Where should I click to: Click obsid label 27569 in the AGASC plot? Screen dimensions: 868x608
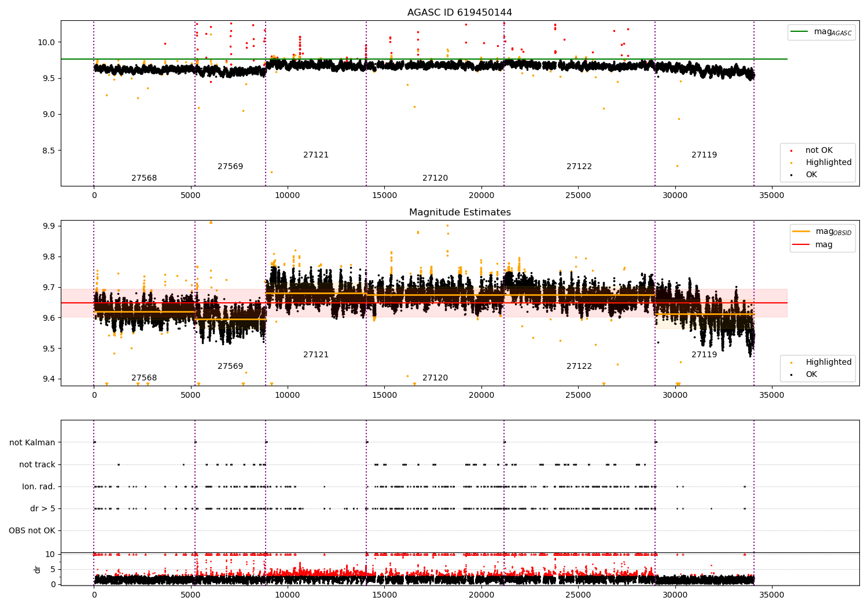(x=230, y=167)
